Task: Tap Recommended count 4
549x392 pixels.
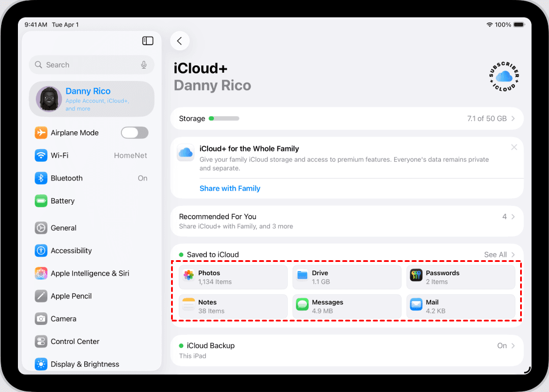Action: tap(504, 216)
